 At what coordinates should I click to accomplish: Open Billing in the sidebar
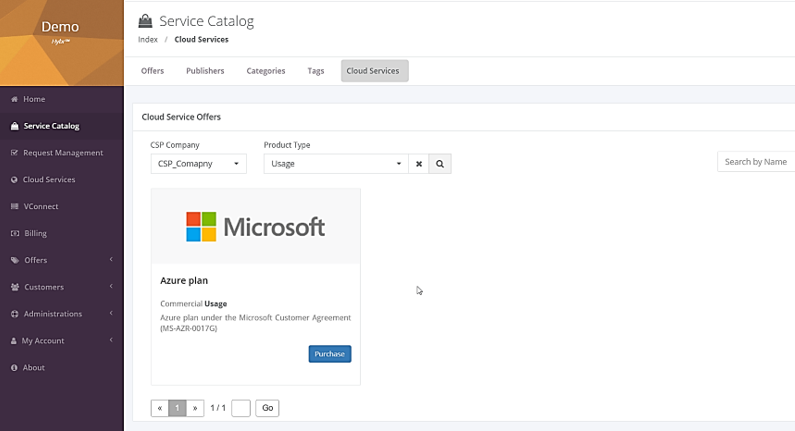tap(62, 233)
